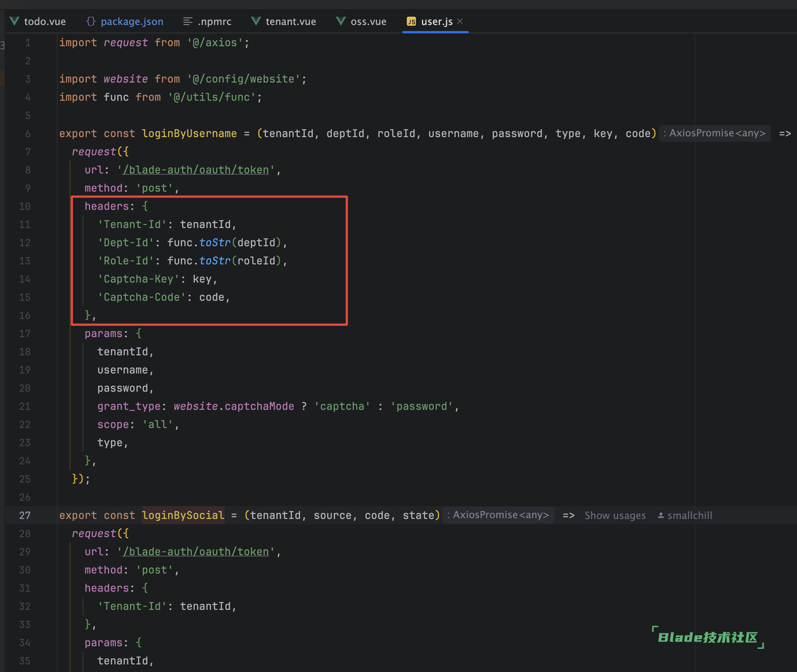The image size is (797, 672).
Task: Switch to the tenant.vue tab
Action: click(284, 21)
